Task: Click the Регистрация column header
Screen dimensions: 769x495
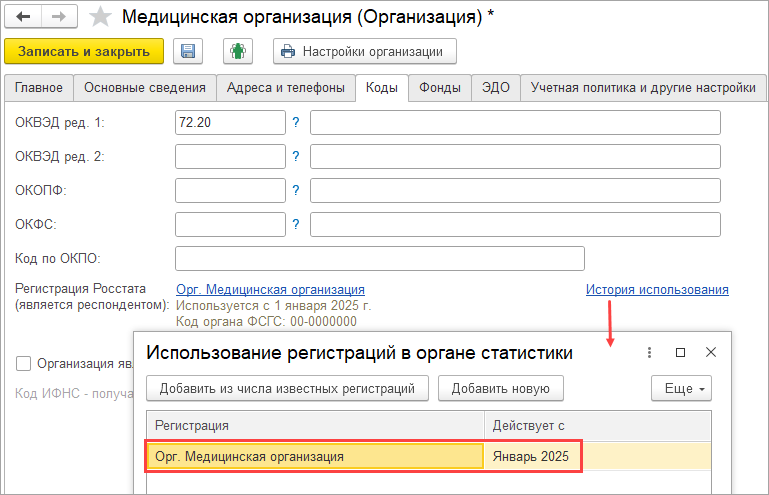Action: click(315, 425)
